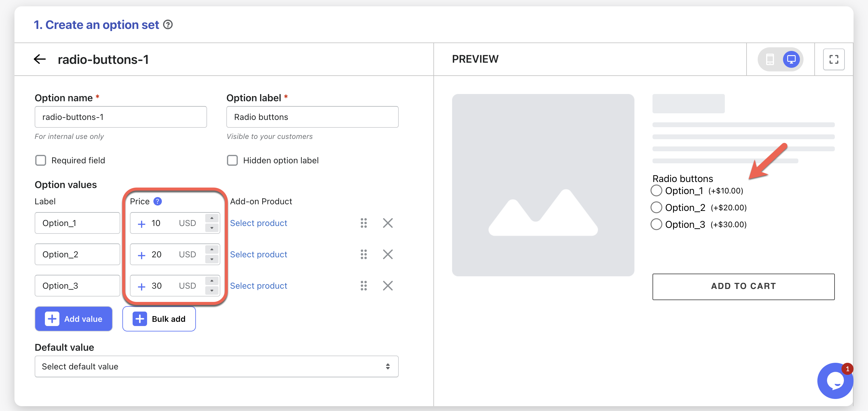868x411 pixels.
Task: Decrease the Option_3 price with down stepper
Action: (x=212, y=290)
